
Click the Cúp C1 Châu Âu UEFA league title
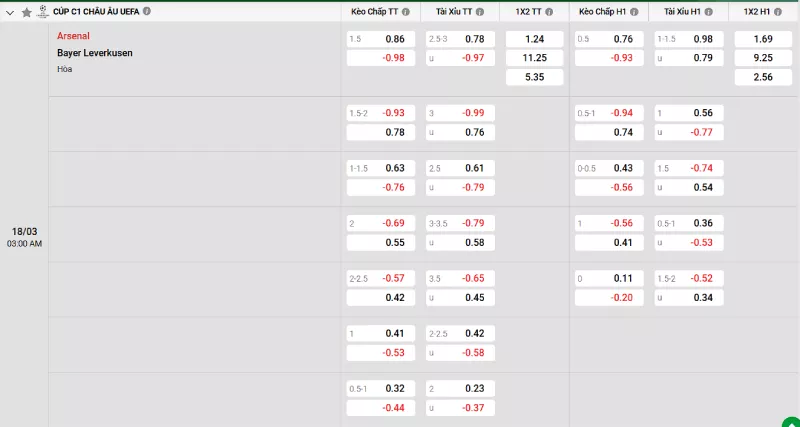tap(96, 11)
